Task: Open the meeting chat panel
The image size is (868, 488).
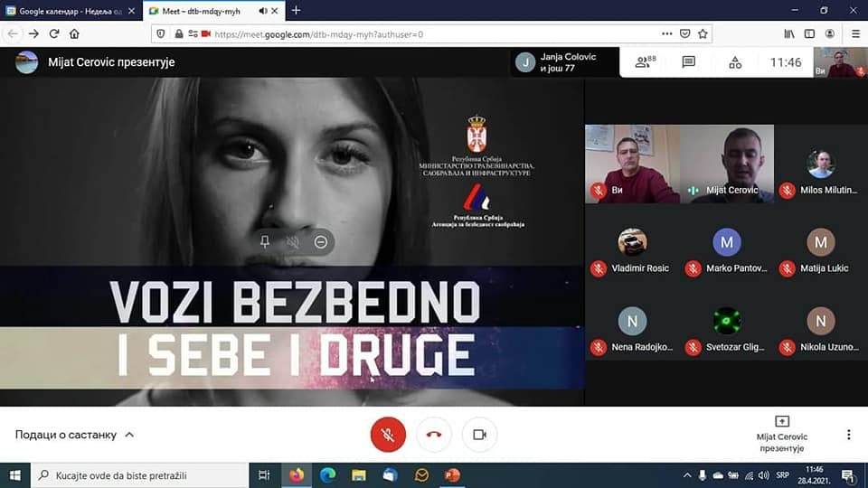Action: pyautogui.click(x=689, y=62)
